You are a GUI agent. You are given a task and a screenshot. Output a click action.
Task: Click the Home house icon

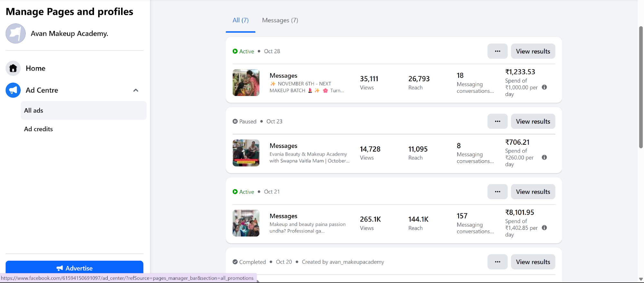pyautogui.click(x=13, y=68)
